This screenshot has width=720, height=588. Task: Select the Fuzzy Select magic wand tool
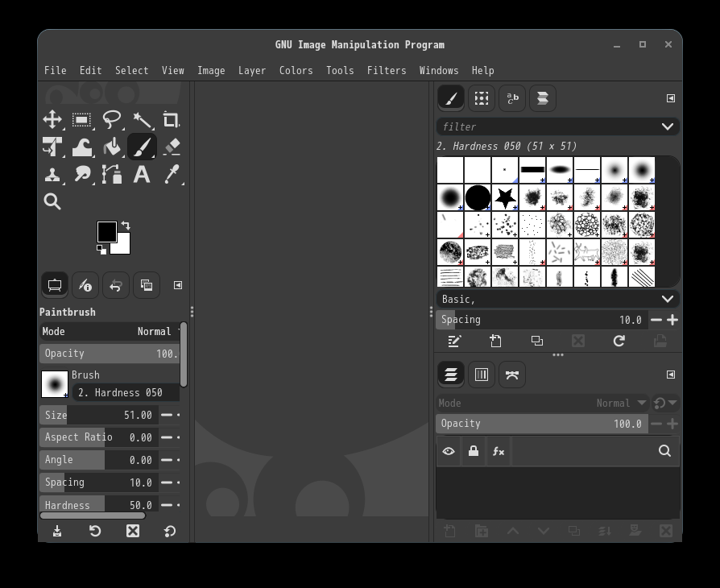tap(142, 120)
